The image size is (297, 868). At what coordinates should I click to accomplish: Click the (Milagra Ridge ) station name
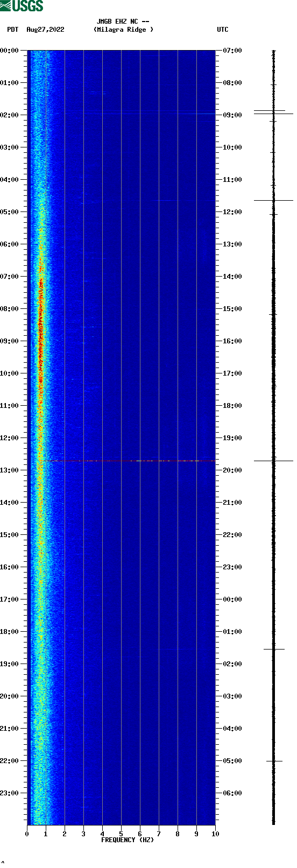123,30
